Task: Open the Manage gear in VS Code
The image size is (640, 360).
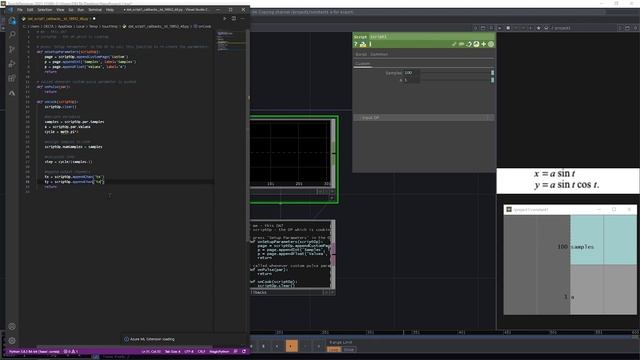Action: tap(12, 340)
